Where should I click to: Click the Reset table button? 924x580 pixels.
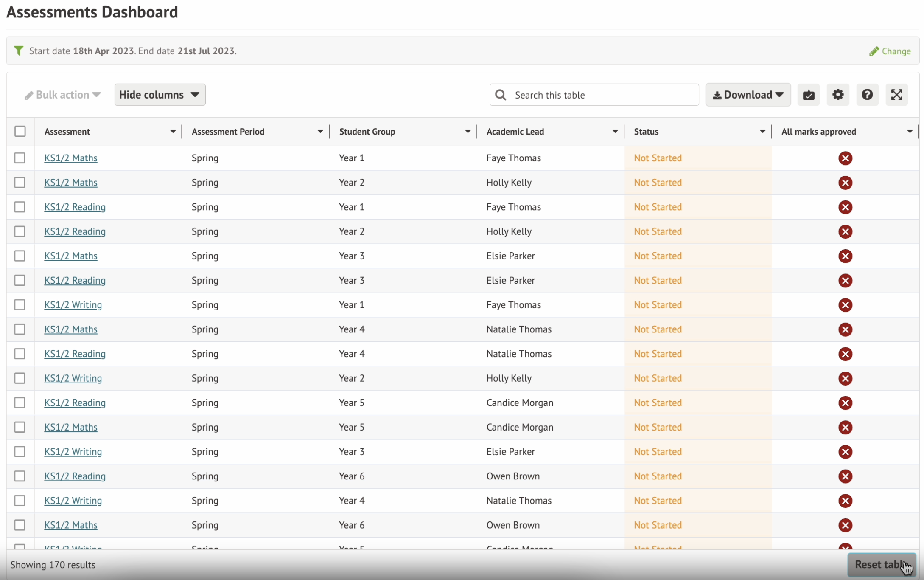pos(882,565)
